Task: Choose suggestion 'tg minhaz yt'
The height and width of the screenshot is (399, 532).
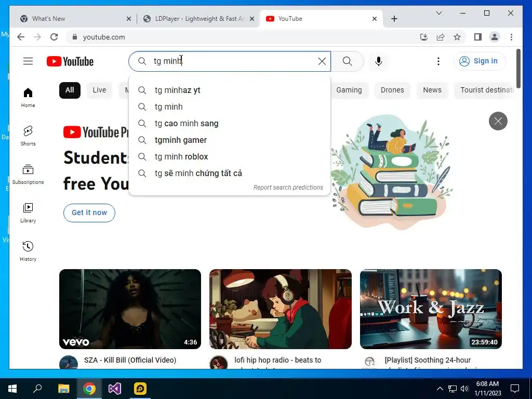Action: pos(230,90)
